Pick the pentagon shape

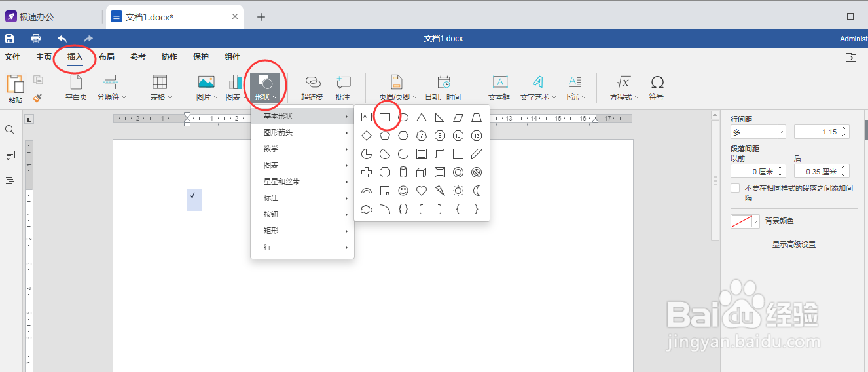tap(385, 136)
